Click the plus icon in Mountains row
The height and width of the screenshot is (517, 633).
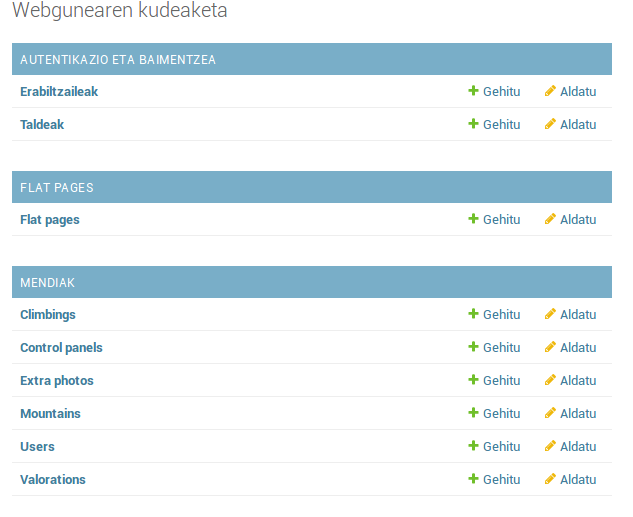tap(473, 413)
